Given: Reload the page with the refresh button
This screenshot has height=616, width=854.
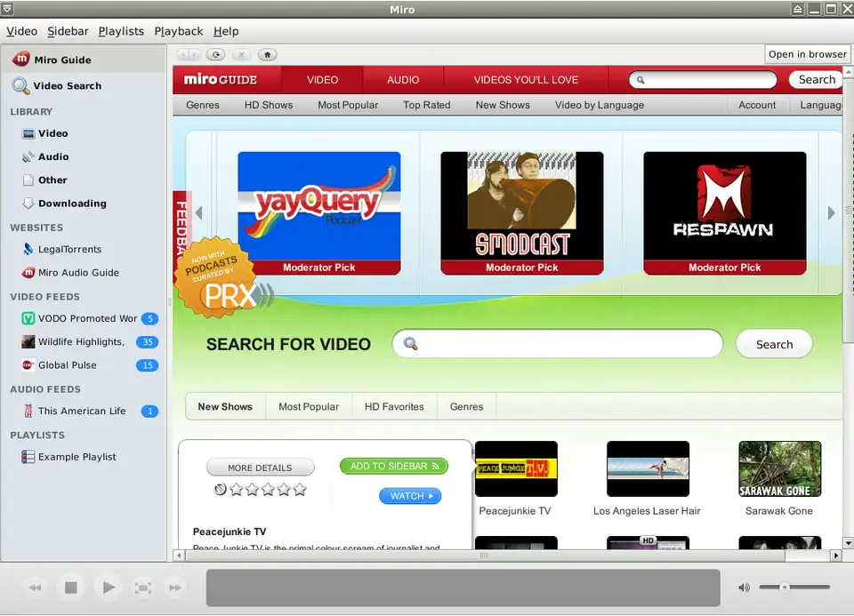Looking at the screenshot, I should [x=215, y=54].
